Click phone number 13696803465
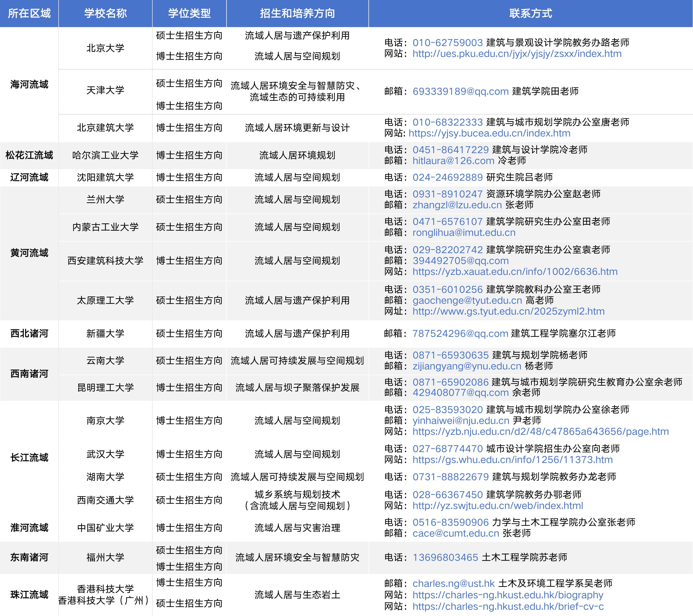 [445, 557]
